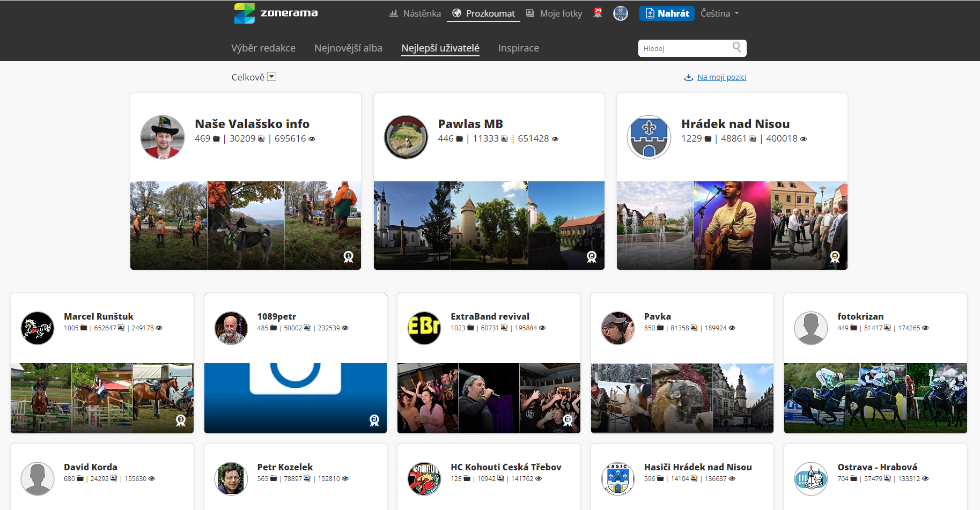Focus the Hledej search field
The image size is (980, 510).
[686, 48]
